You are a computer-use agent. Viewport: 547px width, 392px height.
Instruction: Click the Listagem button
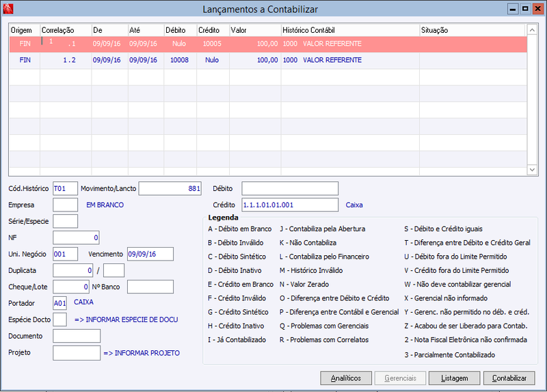[454, 378]
